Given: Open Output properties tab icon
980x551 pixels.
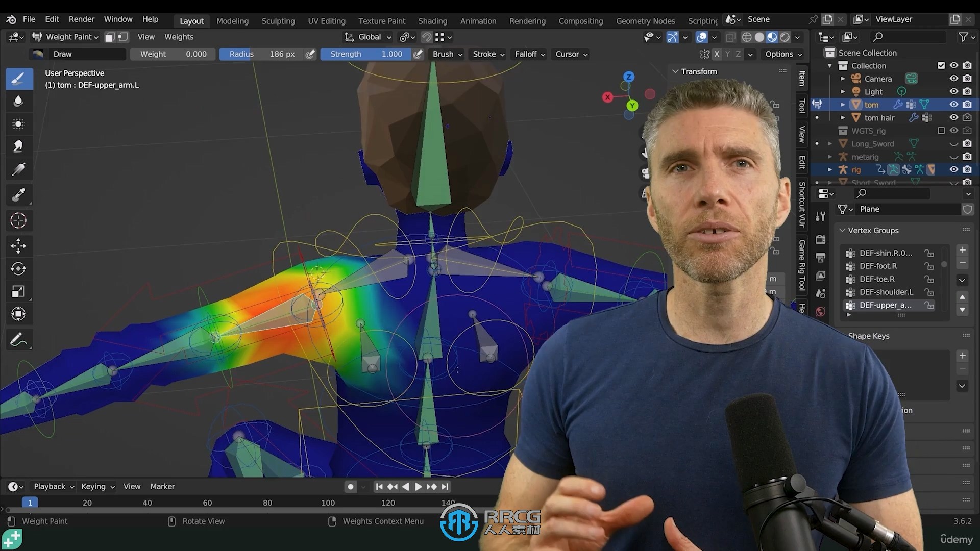Looking at the screenshot, I should (820, 258).
